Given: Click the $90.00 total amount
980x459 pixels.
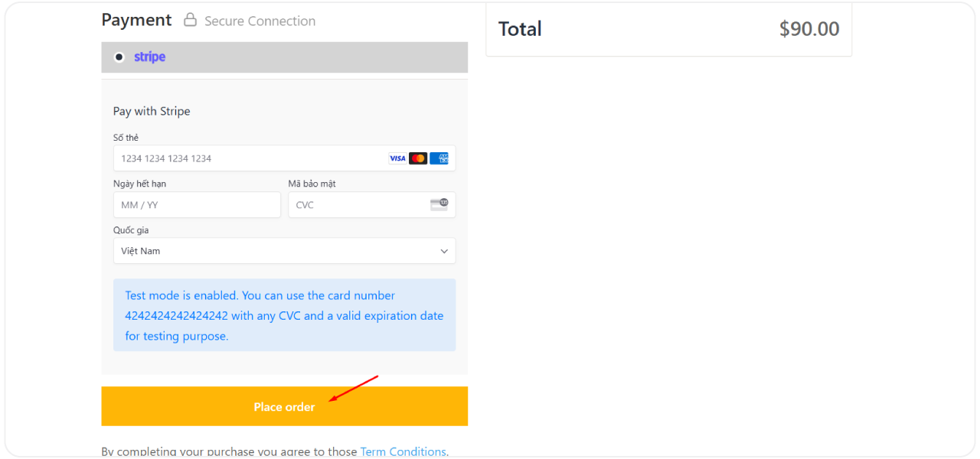Looking at the screenshot, I should click(x=808, y=29).
